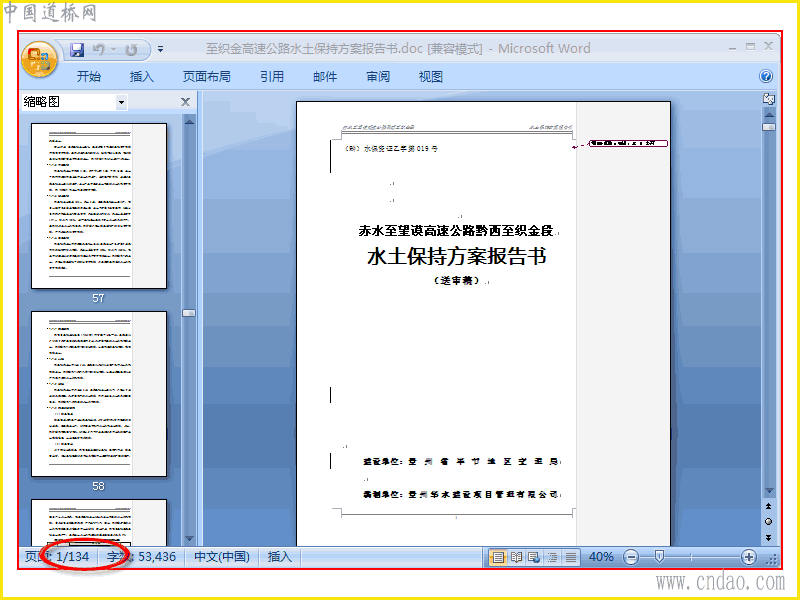Click thumbnail pane scroll up arrow

click(x=189, y=122)
